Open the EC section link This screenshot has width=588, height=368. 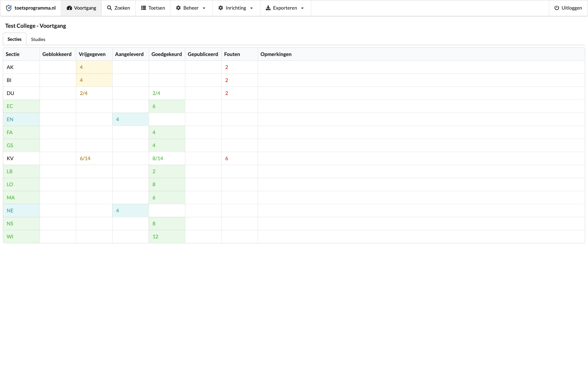(10, 106)
